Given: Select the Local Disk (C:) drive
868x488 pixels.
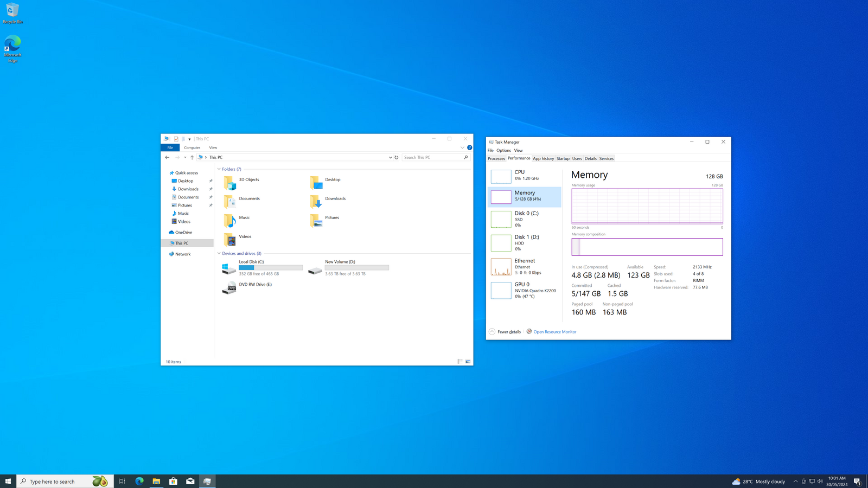Looking at the screenshot, I should point(262,268).
